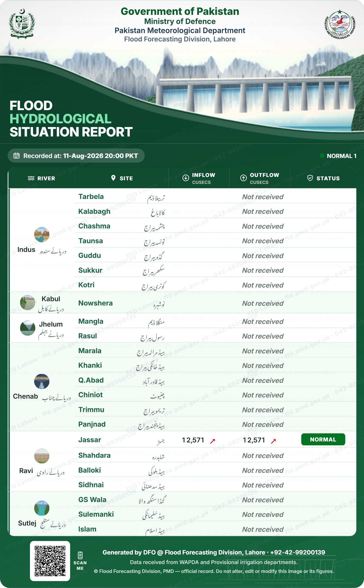This screenshot has width=364, height=588.
Task: Click the Generated by DFO footer line
Action: click(x=214, y=552)
